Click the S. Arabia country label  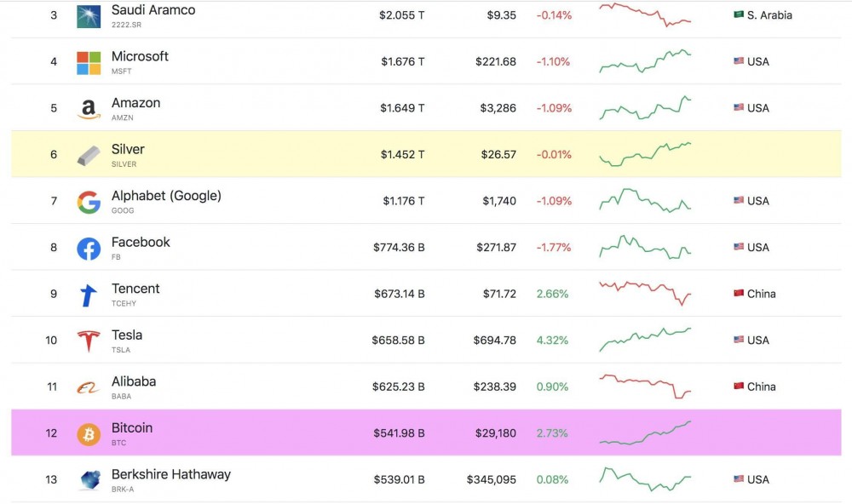pyautogui.click(x=769, y=15)
